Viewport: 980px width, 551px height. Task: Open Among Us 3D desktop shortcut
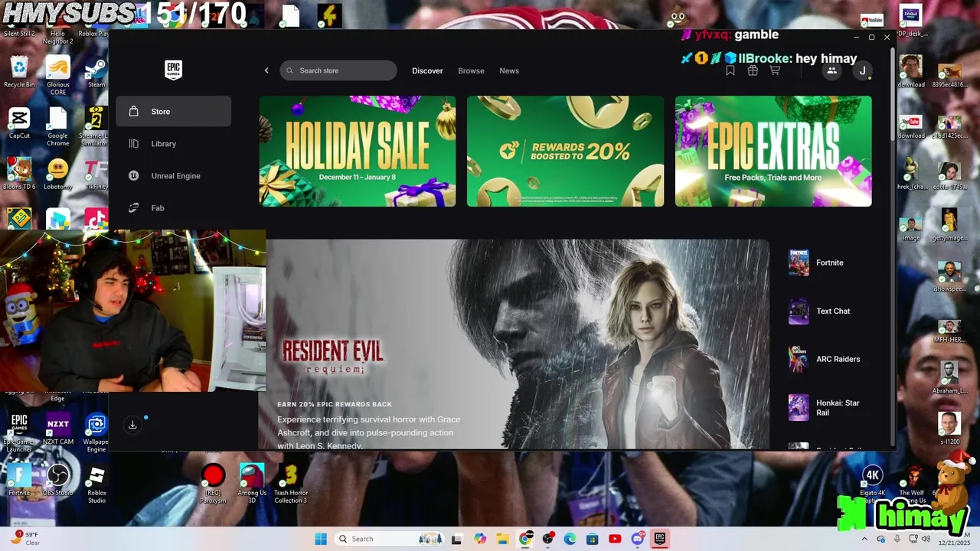(x=252, y=484)
